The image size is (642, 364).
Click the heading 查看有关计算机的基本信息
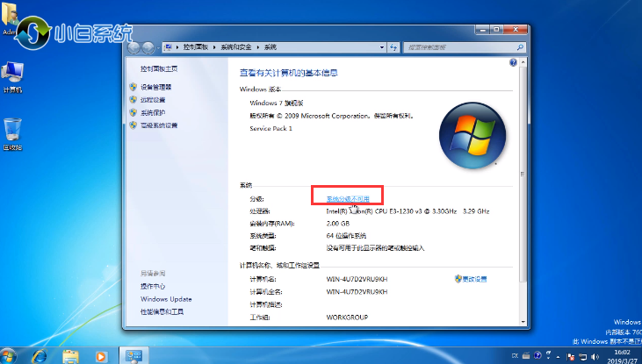(288, 73)
